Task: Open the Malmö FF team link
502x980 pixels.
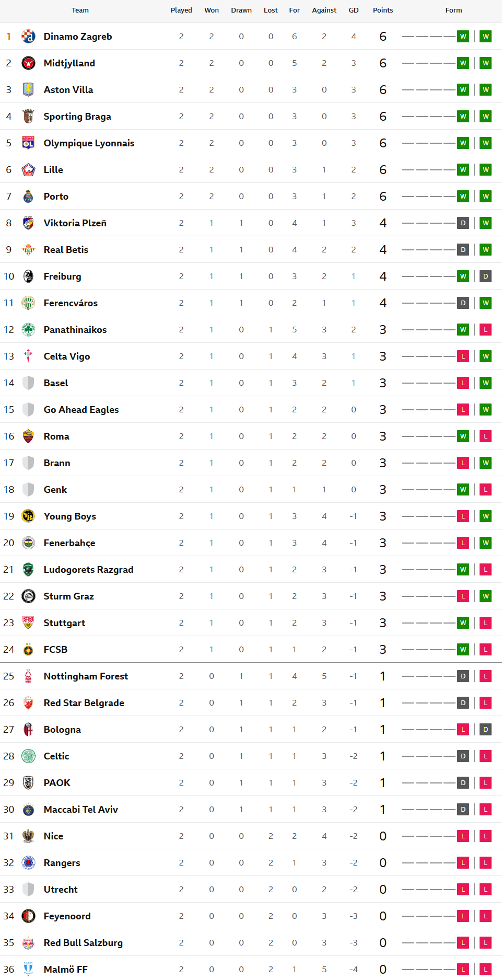Action: (65, 970)
